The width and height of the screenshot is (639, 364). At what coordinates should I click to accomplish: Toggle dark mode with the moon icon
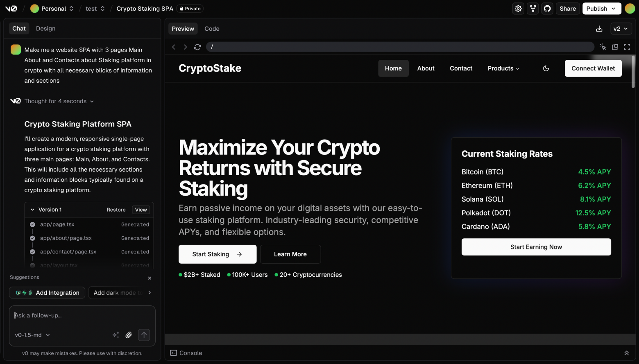click(546, 68)
